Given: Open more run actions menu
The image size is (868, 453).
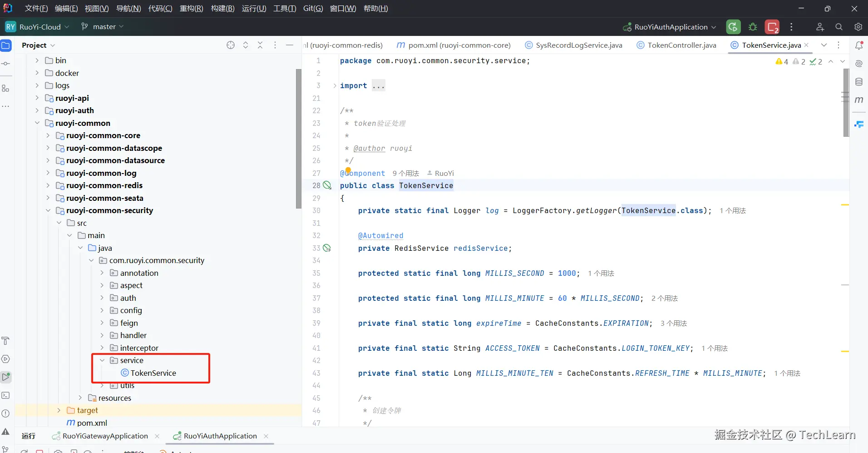Looking at the screenshot, I should [791, 27].
